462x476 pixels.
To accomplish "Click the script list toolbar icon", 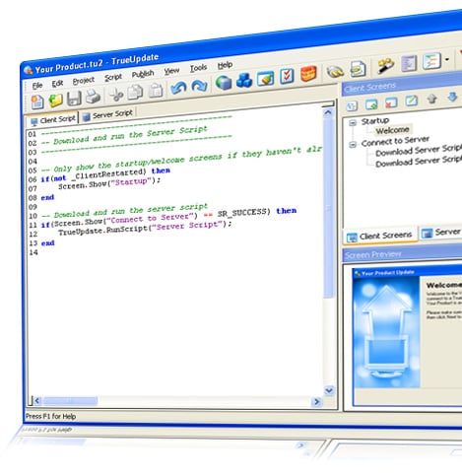I will (x=409, y=63).
